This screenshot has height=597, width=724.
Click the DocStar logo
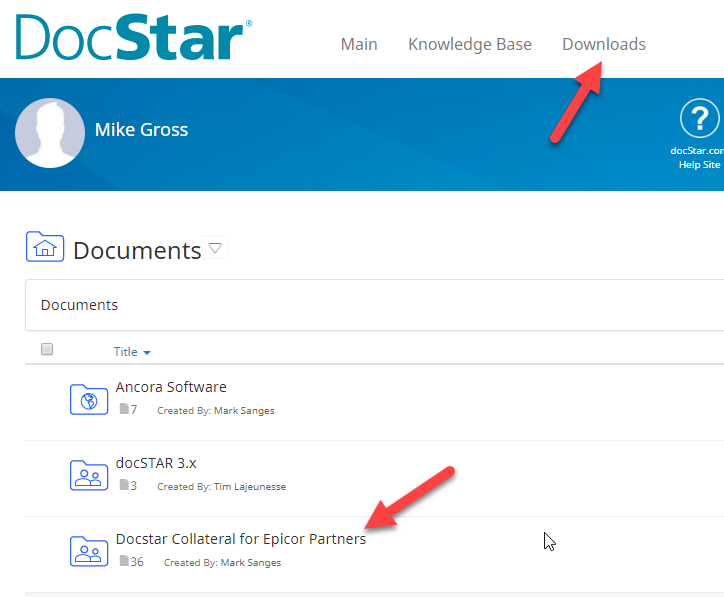point(133,37)
